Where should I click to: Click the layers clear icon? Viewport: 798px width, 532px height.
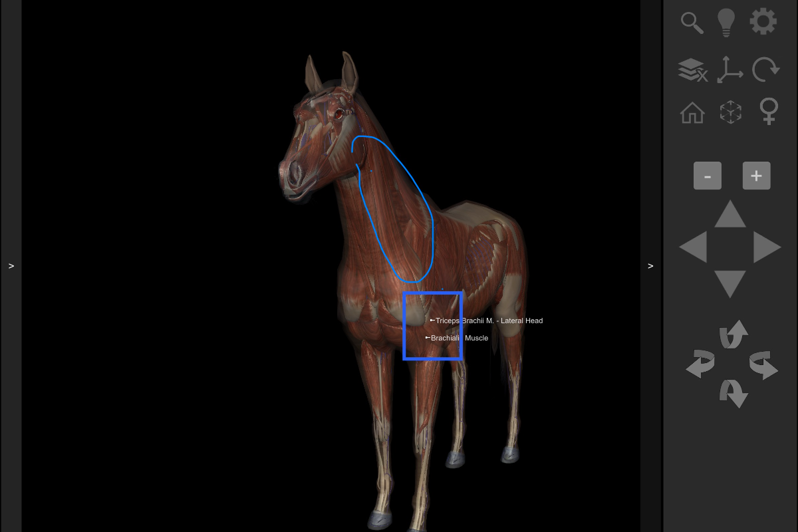tap(692, 70)
